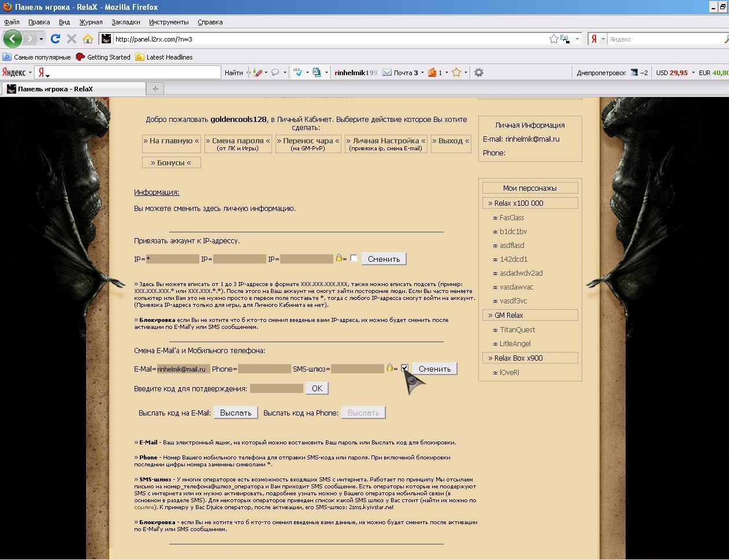Open the highlighter tool dropdown arrow
Screen dimensions: 729x560
266,72
